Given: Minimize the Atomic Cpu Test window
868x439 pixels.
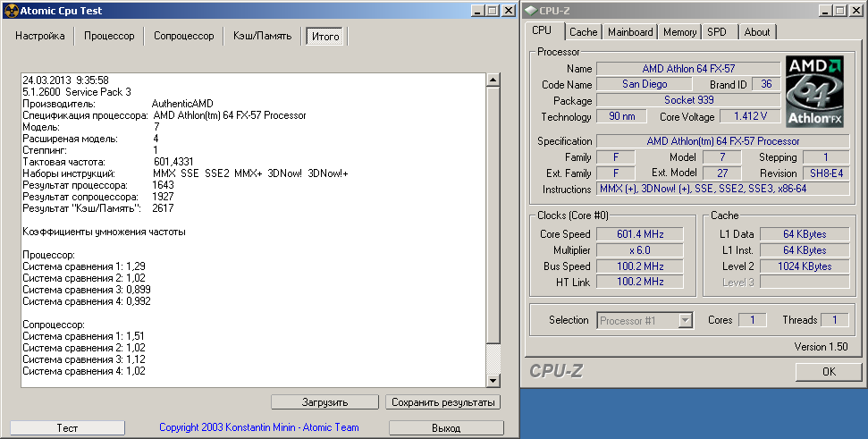Looking at the screenshot, I should point(478,11).
